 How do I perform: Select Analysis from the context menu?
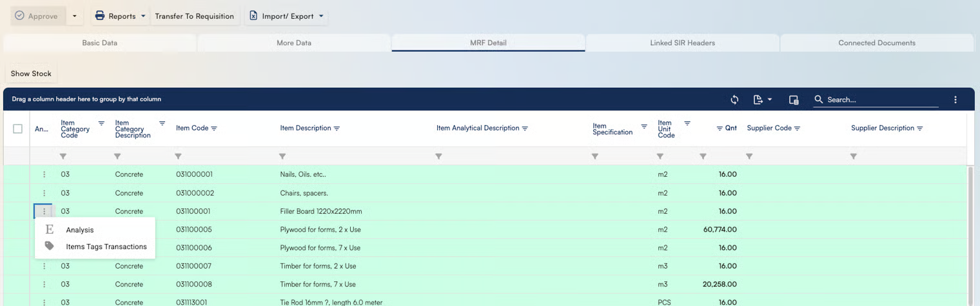click(80, 230)
